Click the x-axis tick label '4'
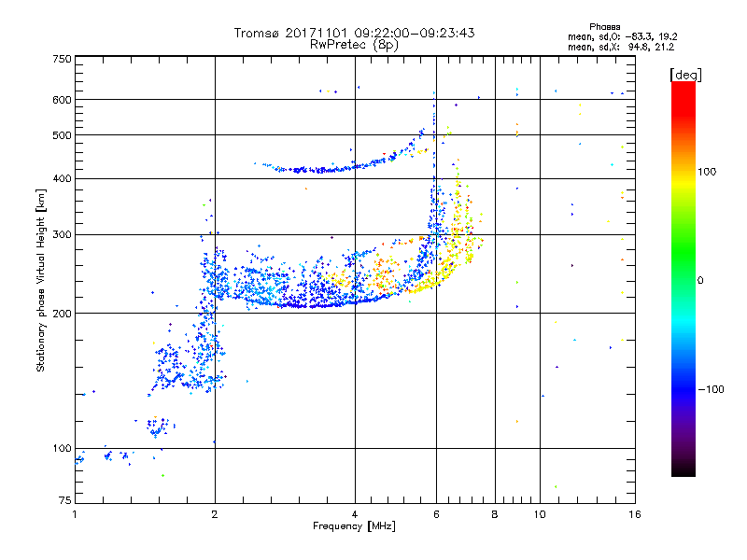747x560 pixels. [x=355, y=514]
